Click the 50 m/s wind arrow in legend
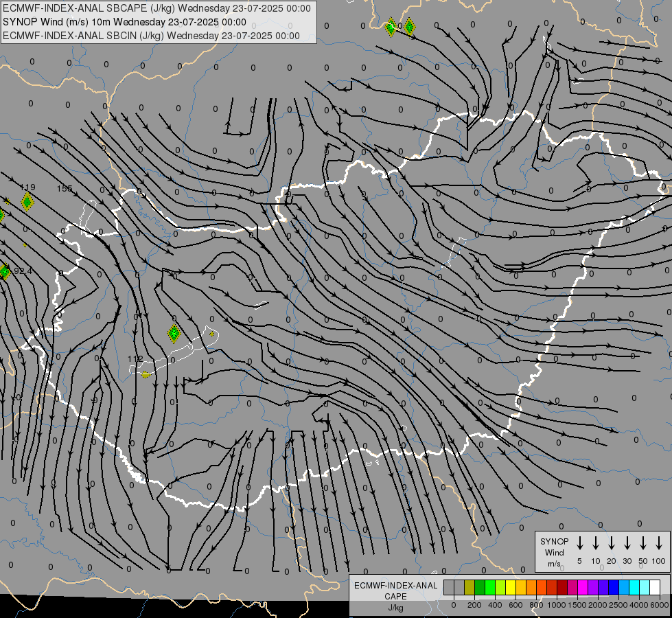 [643, 542]
